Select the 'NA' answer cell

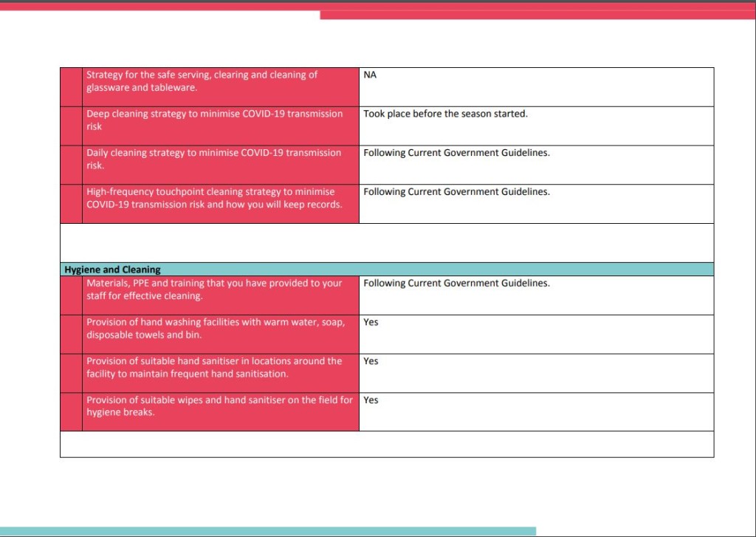pyautogui.click(x=536, y=87)
